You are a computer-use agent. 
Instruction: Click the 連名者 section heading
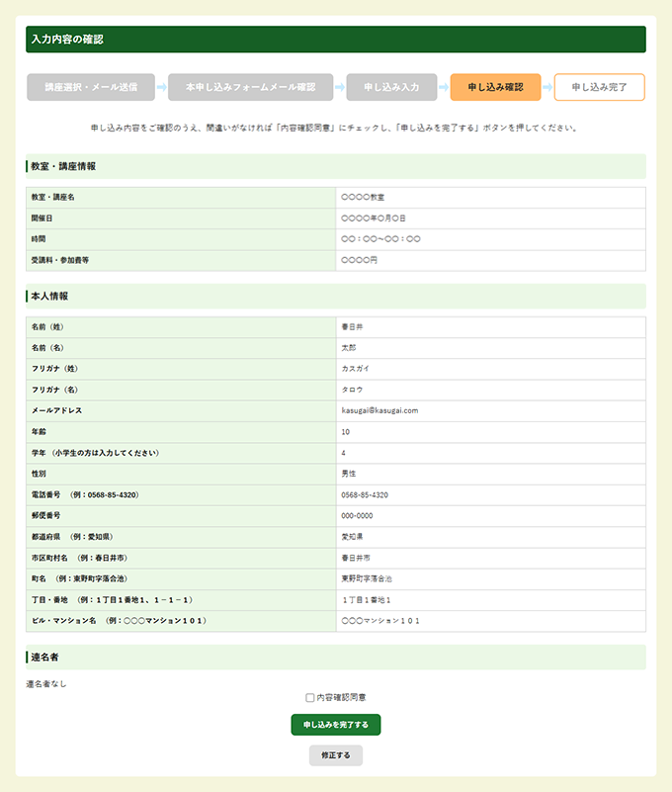click(45, 657)
